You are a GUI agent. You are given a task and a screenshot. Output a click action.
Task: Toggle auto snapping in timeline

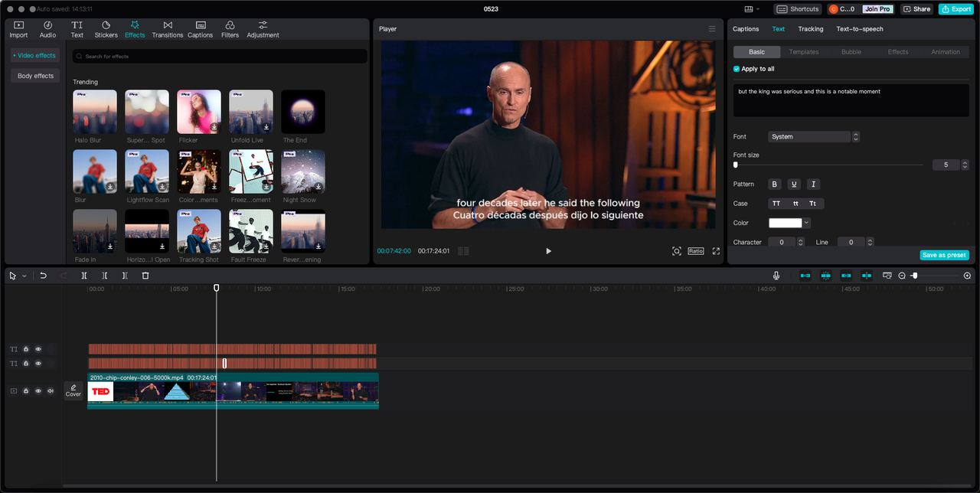[x=826, y=276]
